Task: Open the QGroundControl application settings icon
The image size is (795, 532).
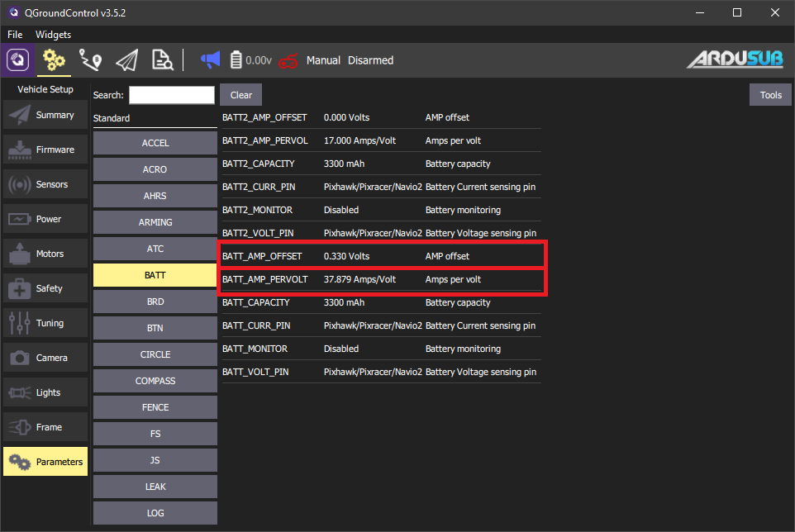Action: pyautogui.click(x=17, y=60)
